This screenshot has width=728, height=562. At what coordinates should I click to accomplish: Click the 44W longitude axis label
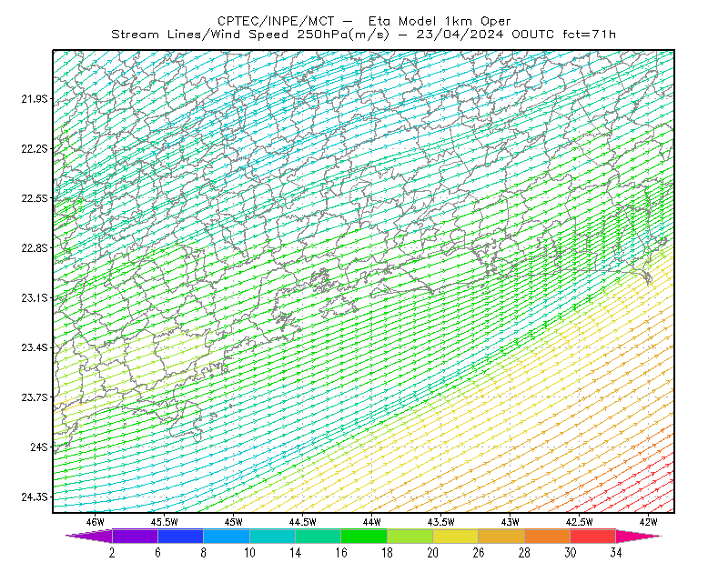372,522
